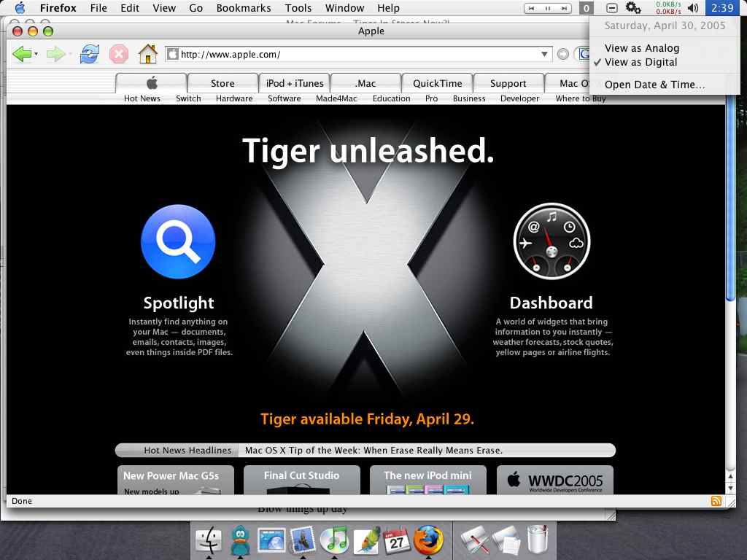Click the scrollbar up arrow
This screenshot has width=747, height=560.
(x=729, y=475)
